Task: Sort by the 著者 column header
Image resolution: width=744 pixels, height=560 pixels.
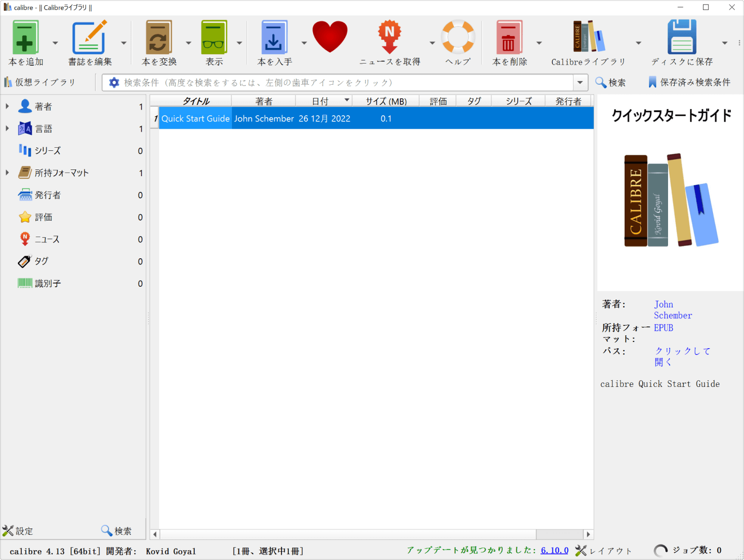Action: 263,101
